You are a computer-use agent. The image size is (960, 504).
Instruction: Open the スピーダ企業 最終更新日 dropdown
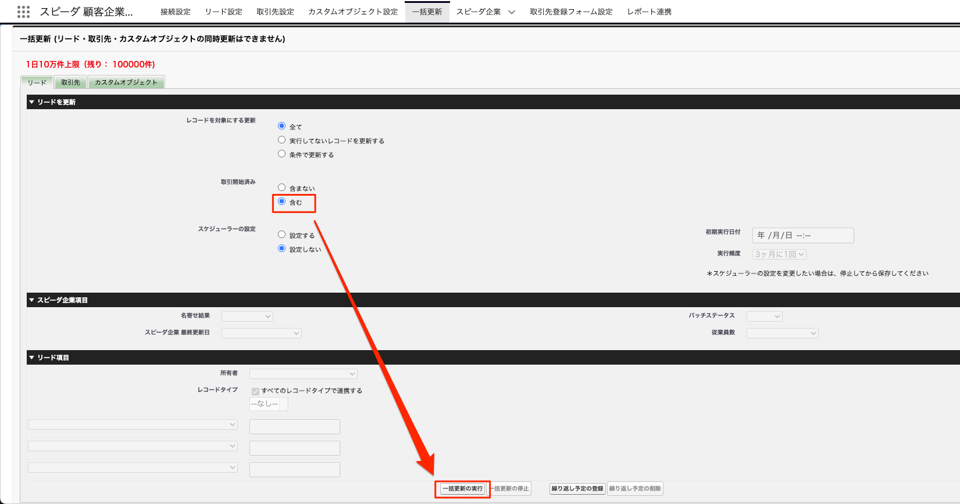click(x=261, y=333)
